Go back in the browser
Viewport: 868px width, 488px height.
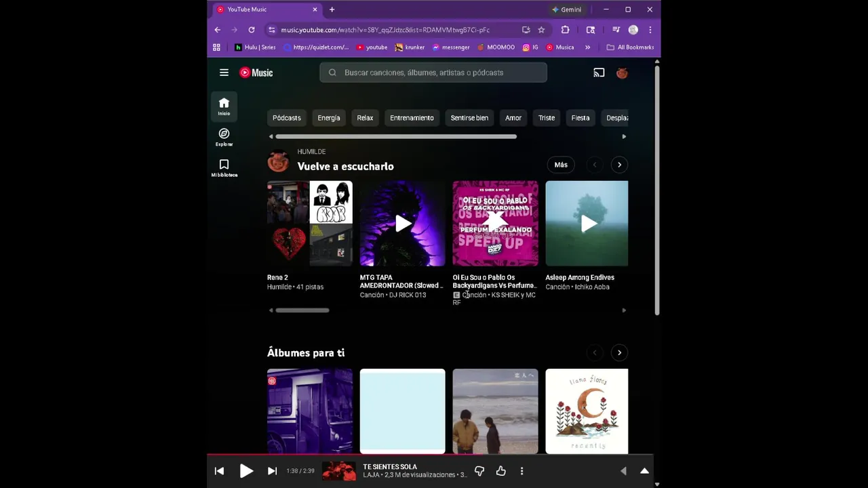[x=217, y=30]
